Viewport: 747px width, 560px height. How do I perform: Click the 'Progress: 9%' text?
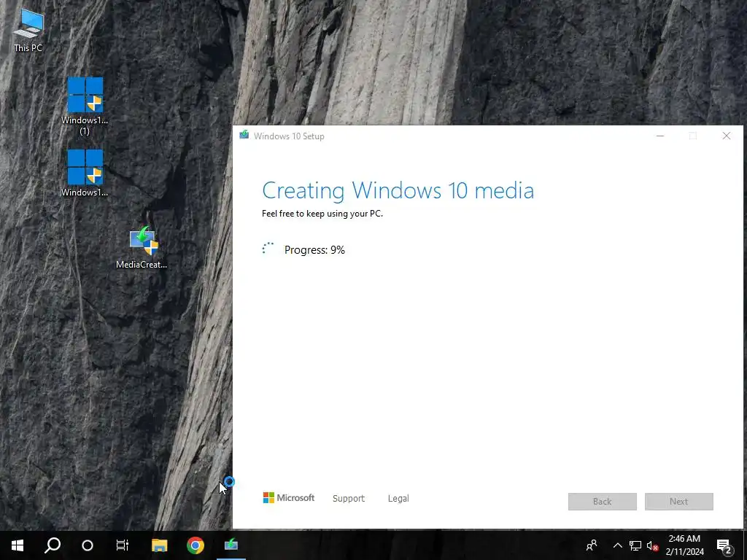click(314, 250)
